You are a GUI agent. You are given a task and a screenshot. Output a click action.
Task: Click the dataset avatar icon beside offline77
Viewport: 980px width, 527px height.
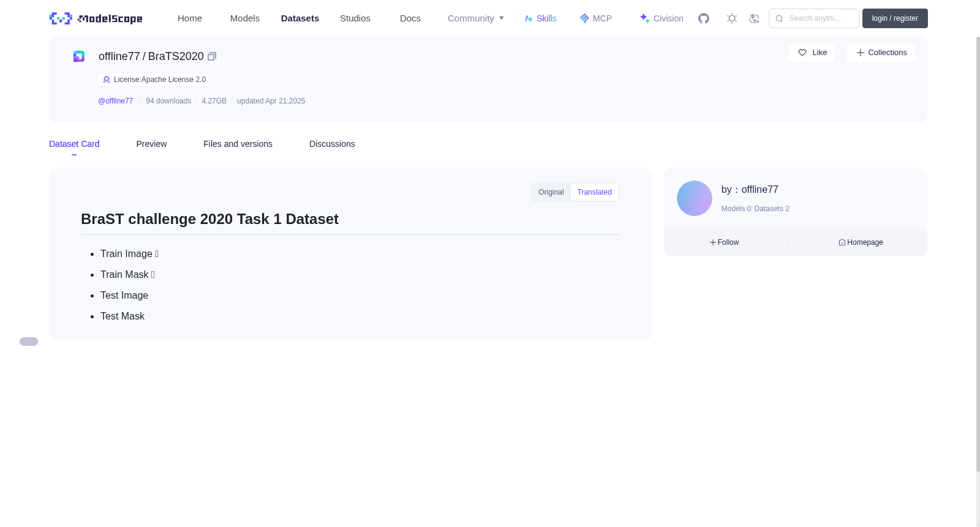79,56
